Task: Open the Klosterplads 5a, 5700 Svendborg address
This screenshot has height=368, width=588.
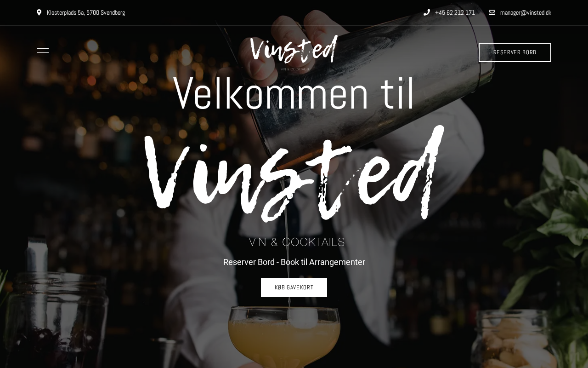Action: pos(86,12)
